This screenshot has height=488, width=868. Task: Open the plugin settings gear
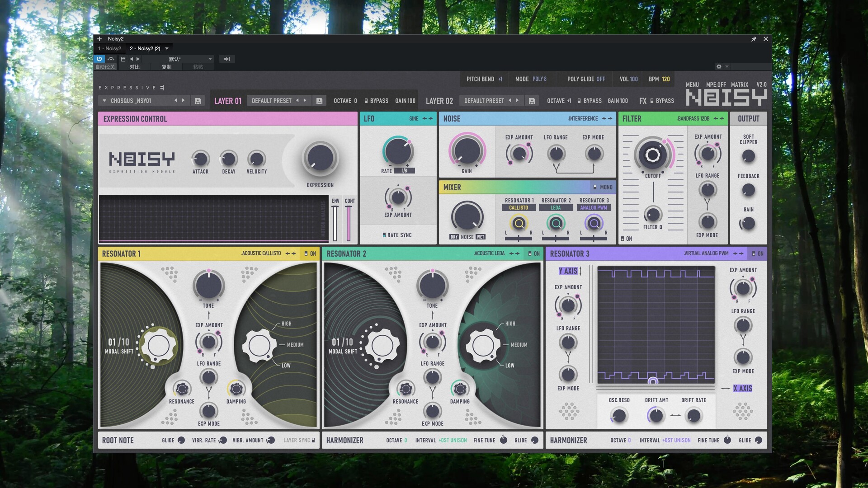pyautogui.click(x=719, y=66)
